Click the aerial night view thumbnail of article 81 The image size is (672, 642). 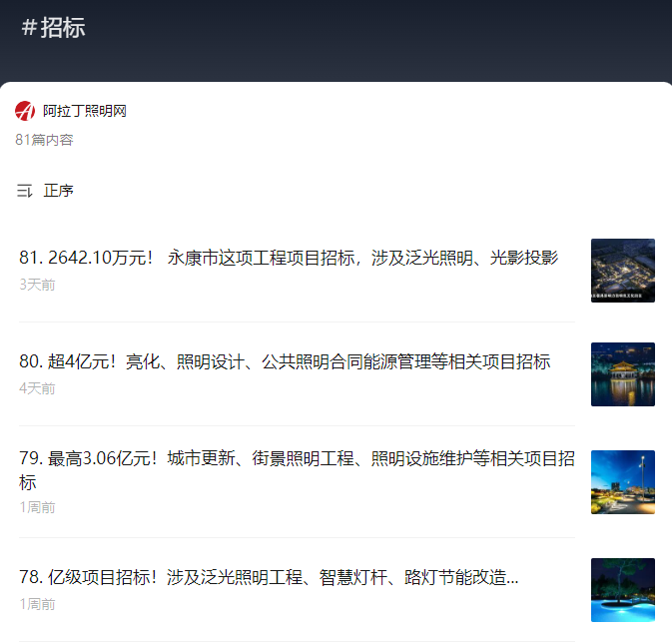tap(623, 271)
